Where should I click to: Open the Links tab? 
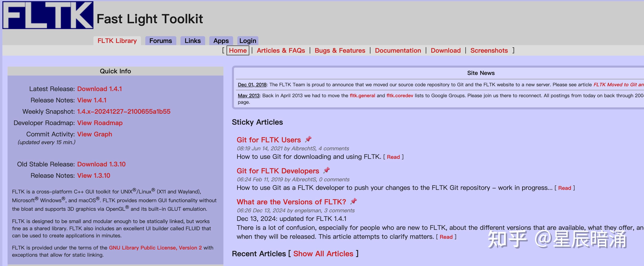click(192, 41)
